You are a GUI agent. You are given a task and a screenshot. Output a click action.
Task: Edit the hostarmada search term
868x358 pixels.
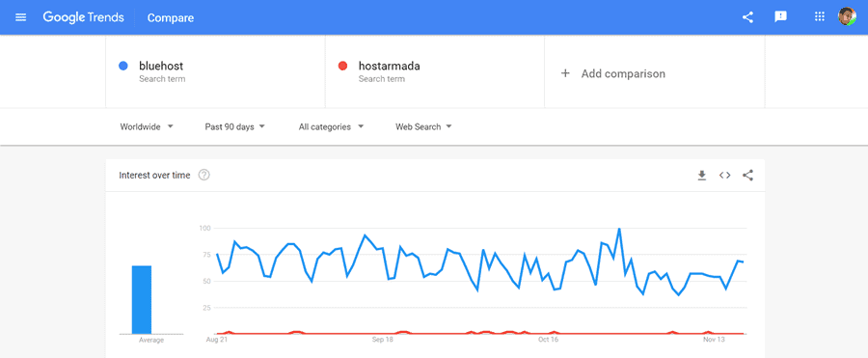(x=390, y=66)
